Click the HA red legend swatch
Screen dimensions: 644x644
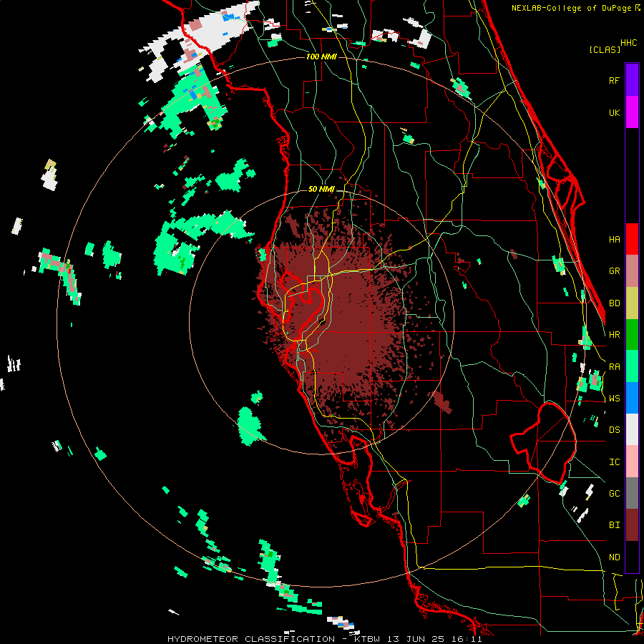coord(632,239)
